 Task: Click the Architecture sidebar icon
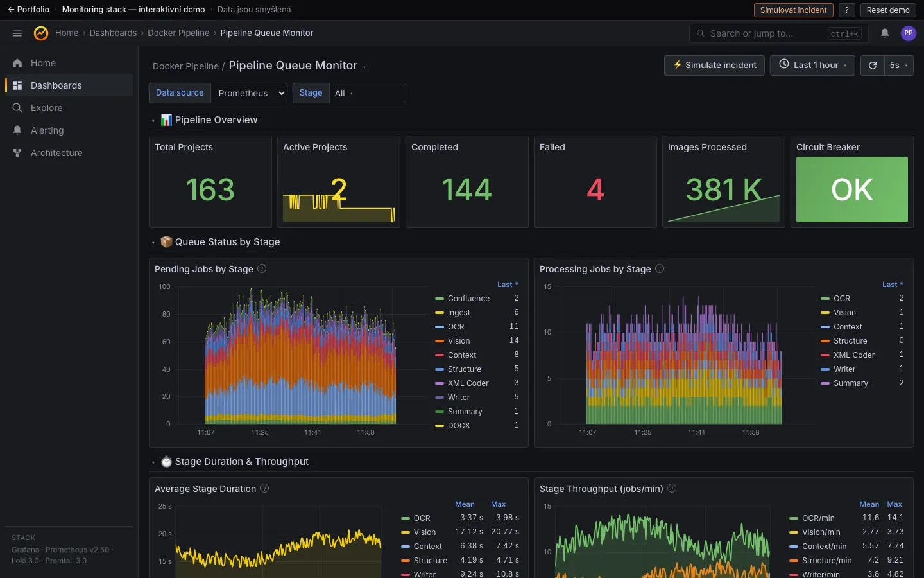coord(17,153)
